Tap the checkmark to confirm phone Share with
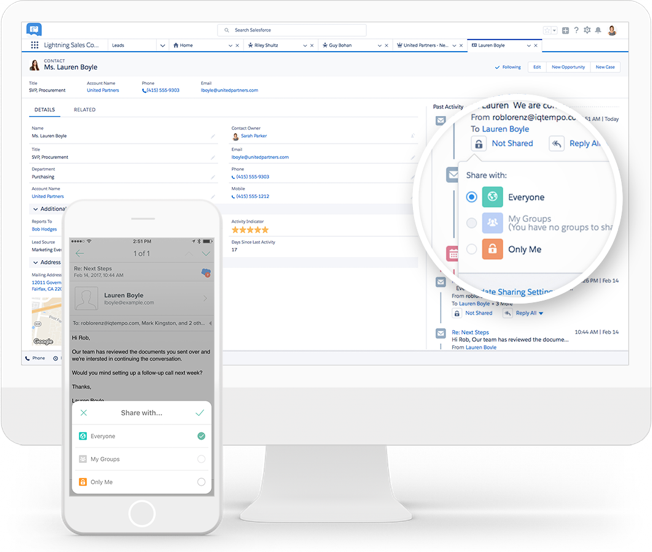This screenshot has width=652, height=552. pos(200,413)
